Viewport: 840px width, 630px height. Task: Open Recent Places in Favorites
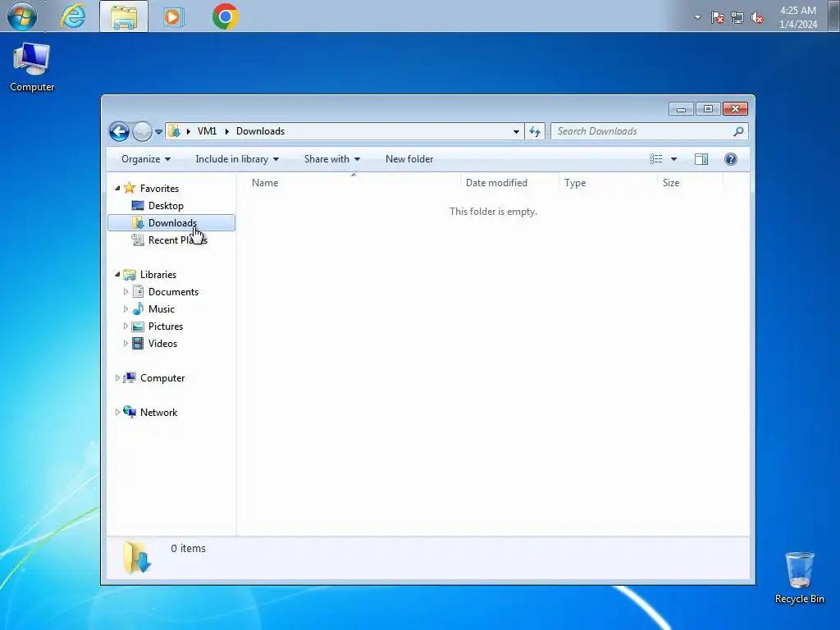click(177, 240)
